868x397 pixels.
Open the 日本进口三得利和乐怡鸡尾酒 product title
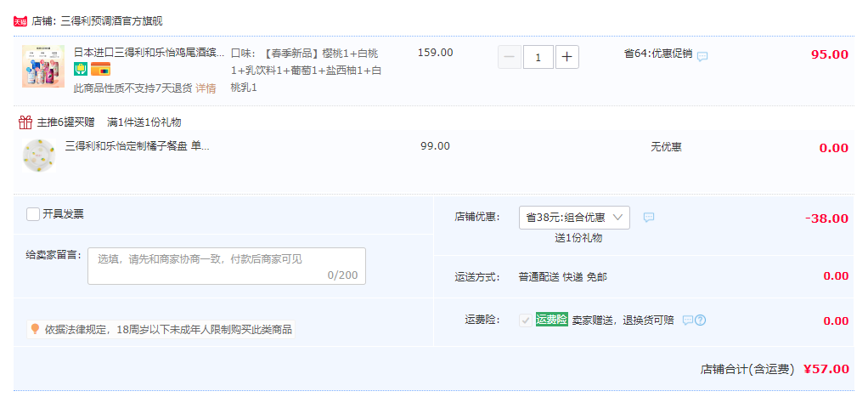point(149,53)
